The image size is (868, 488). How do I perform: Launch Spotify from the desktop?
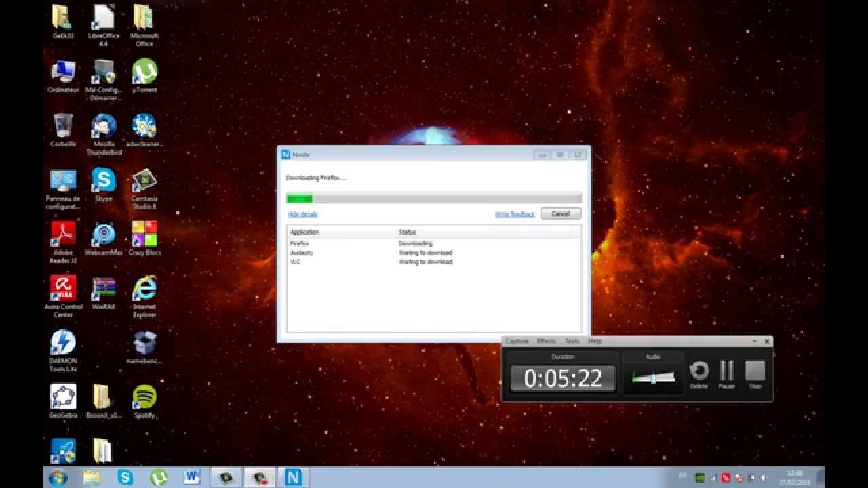coord(144,401)
